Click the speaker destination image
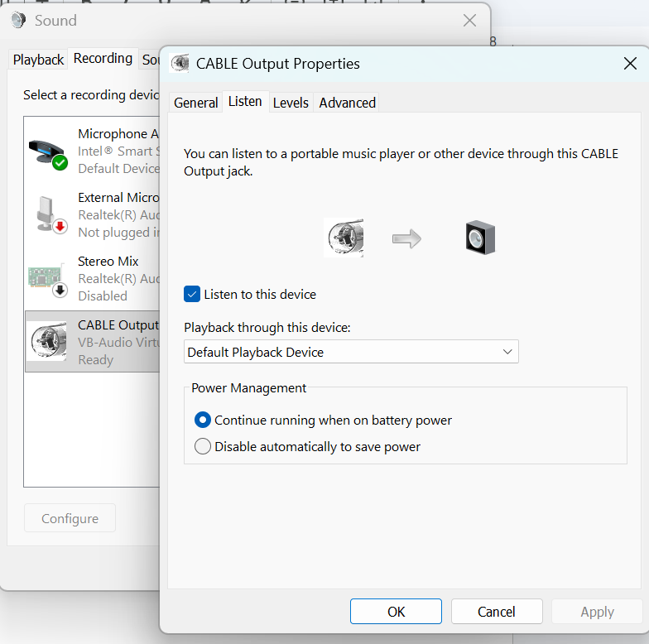The height and width of the screenshot is (644, 649). coord(480,238)
